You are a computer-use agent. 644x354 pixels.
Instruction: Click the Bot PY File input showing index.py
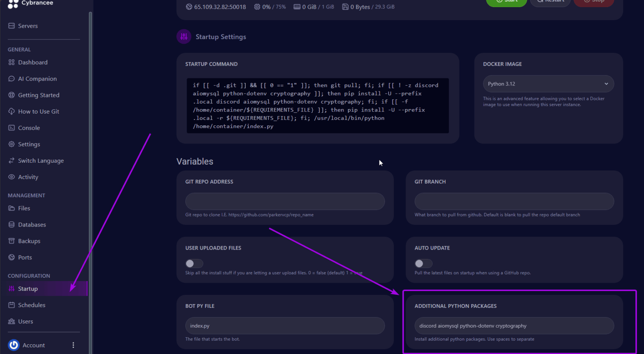285,325
